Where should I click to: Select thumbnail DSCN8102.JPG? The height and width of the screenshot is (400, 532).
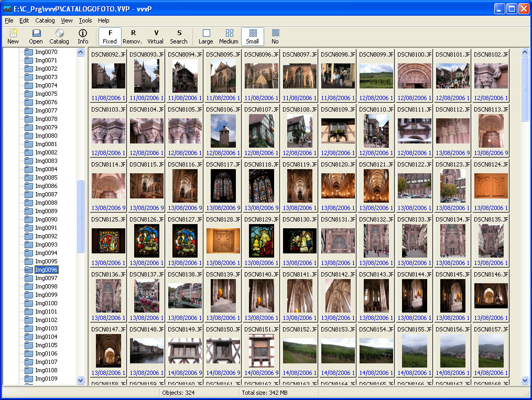coord(491,76)
